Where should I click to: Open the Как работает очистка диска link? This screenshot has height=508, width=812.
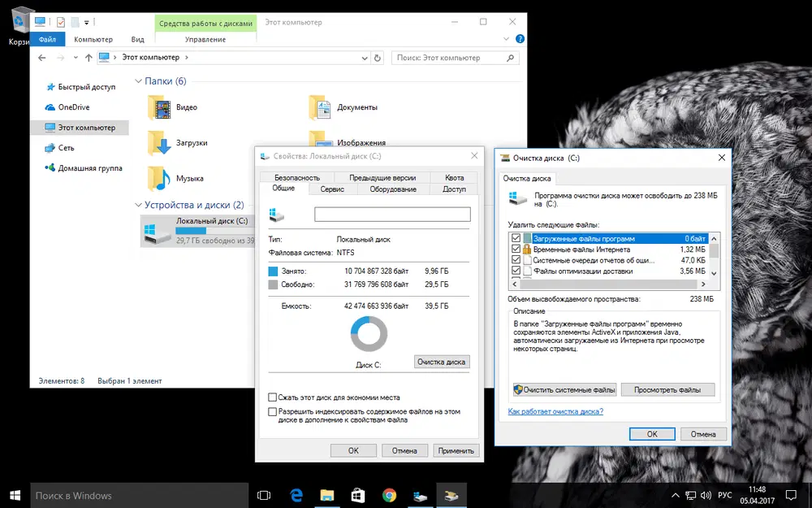click(555, 411)
